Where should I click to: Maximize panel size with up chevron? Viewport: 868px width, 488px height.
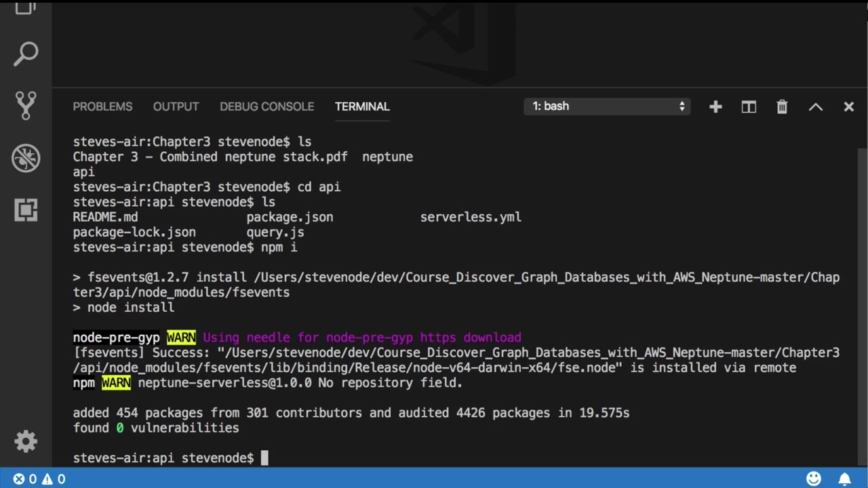pos(815,106)
